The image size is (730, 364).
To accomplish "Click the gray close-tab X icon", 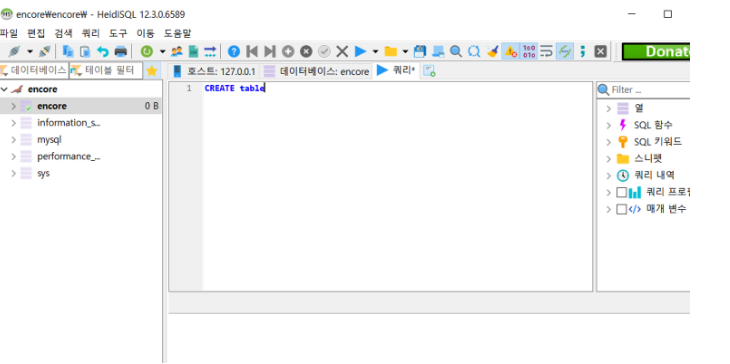I will click(x=601, y=51).
